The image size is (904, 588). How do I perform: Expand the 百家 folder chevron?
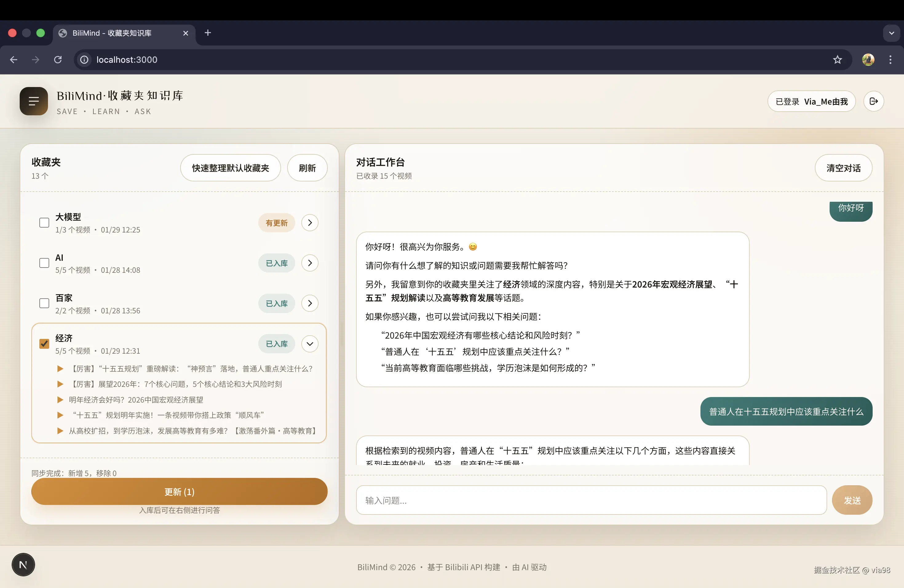click(x=310, y=303)
